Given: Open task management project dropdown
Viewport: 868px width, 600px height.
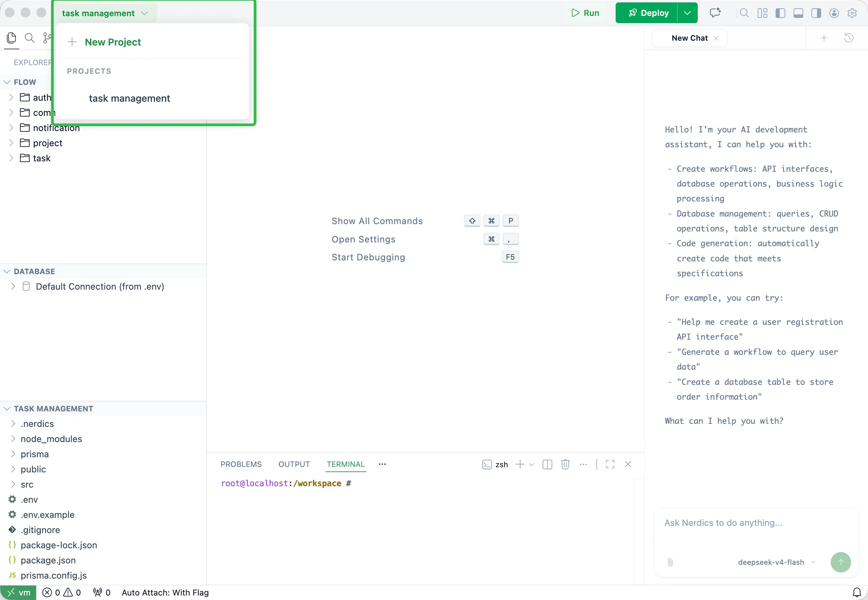Looking at the screenshot, I should pos(105,13).
